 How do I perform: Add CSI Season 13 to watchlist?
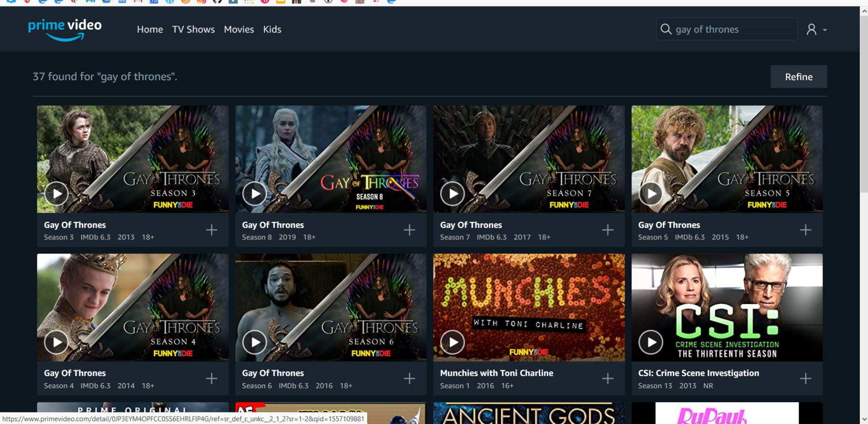pos(805,378)
